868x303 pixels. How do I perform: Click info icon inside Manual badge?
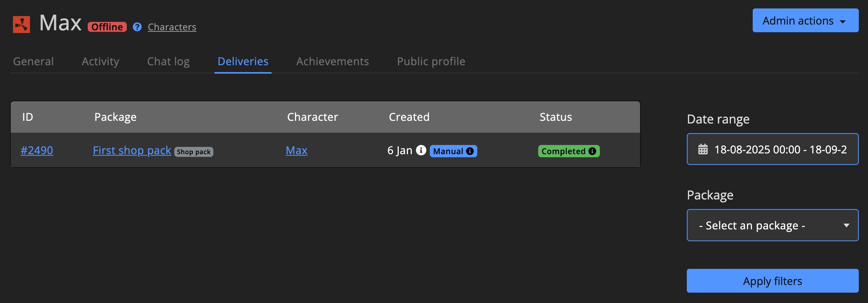tap(470, 151)
